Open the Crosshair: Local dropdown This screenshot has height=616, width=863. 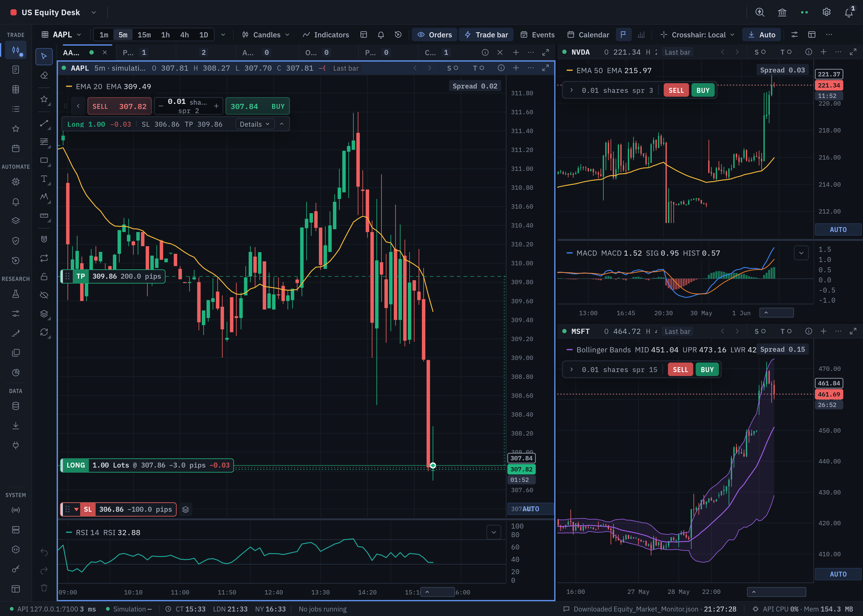697,34
